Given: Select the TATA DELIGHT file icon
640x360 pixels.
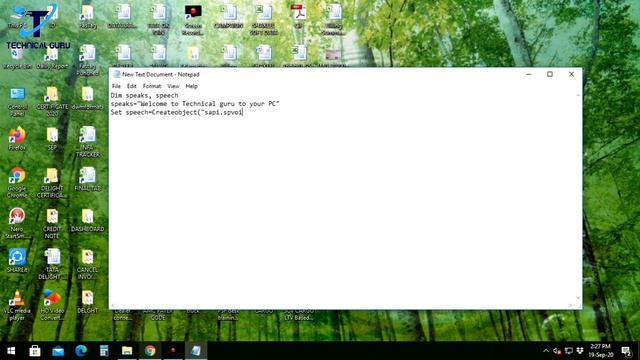Looking at the screenshot, I should [52, 264].
